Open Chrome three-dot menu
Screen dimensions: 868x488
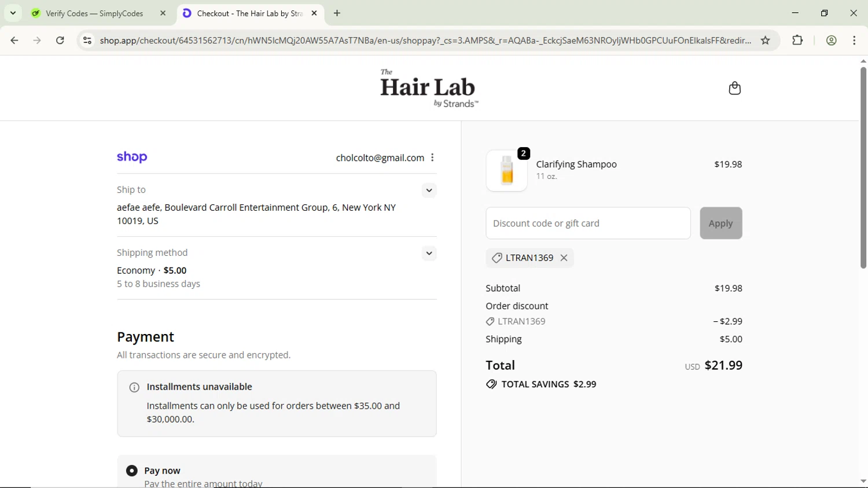(x=854, y=41)
